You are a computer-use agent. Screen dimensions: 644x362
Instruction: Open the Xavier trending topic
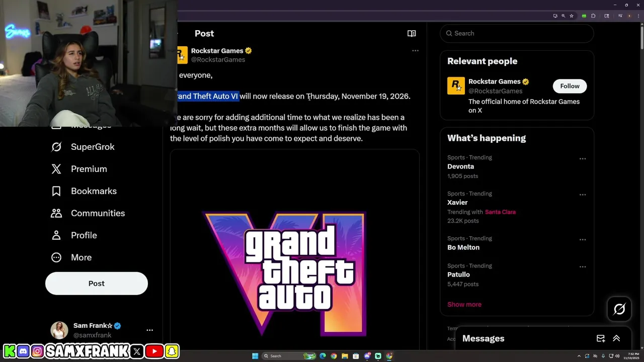(x=457, y=203)
